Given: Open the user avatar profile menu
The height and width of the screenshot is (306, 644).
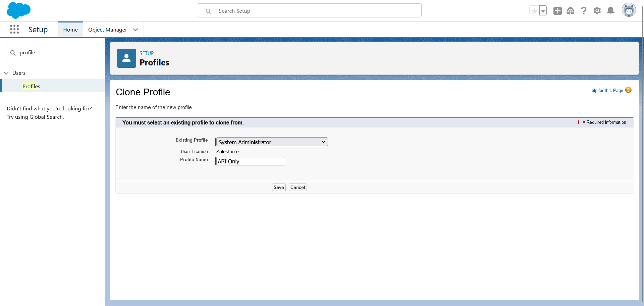Looking at the screenshot, I should coord(629,10).
